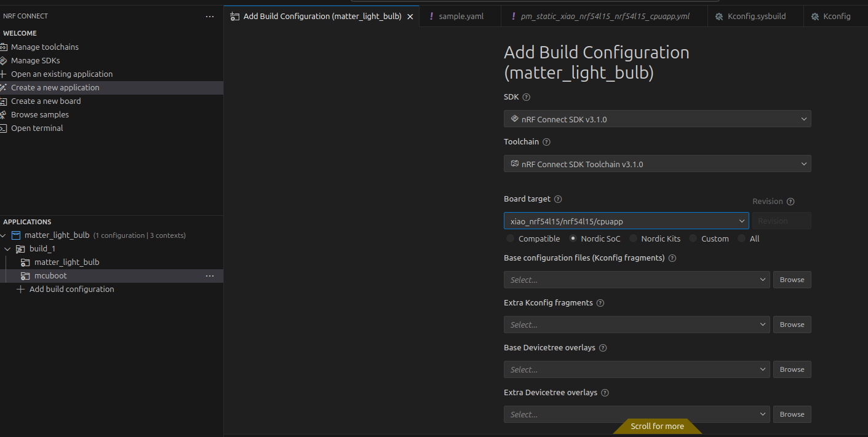Click the gear icon on the Kconfig.sysbuild tab
This screenshot has height=437, width=868.
[x=719, y=17]
